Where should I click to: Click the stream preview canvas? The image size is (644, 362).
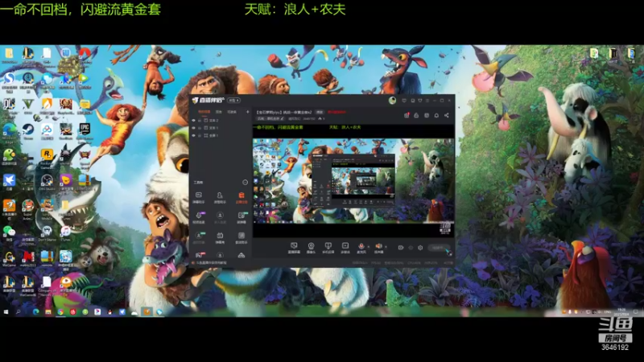tap(353, 181)
